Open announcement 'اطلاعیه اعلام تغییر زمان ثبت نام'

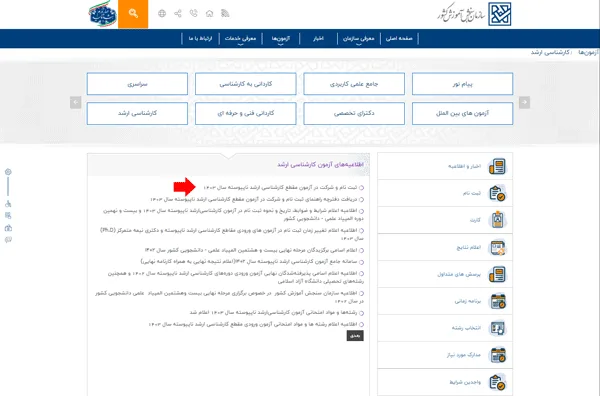point(232,234)
